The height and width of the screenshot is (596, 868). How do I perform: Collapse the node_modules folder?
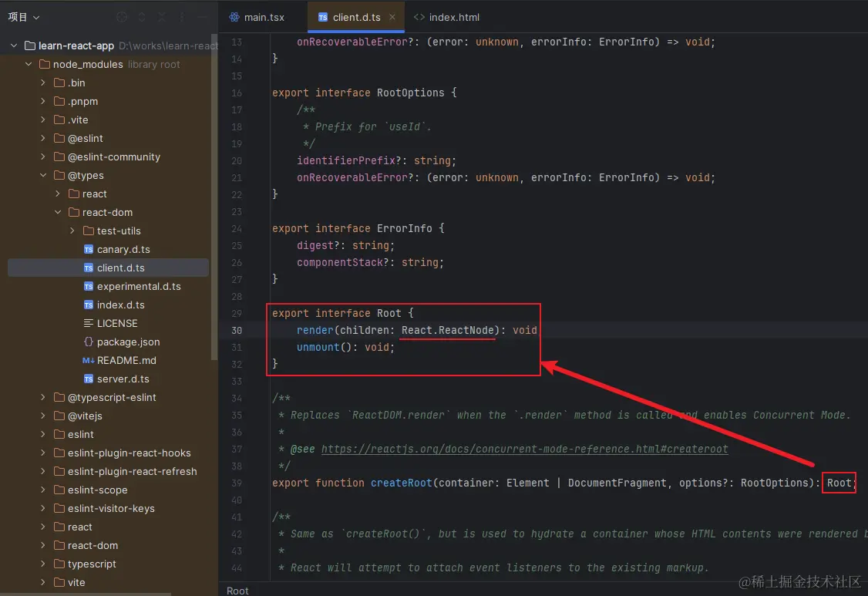(x=29, y=64)
